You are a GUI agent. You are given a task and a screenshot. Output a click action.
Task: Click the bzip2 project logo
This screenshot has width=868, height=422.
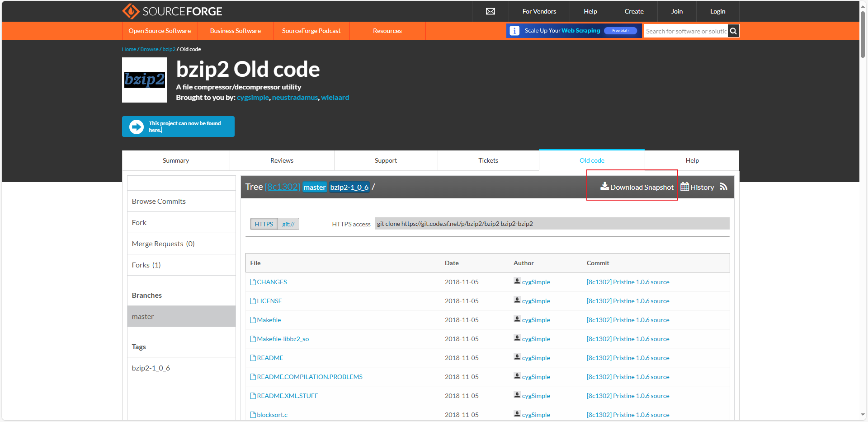[145, 80]
